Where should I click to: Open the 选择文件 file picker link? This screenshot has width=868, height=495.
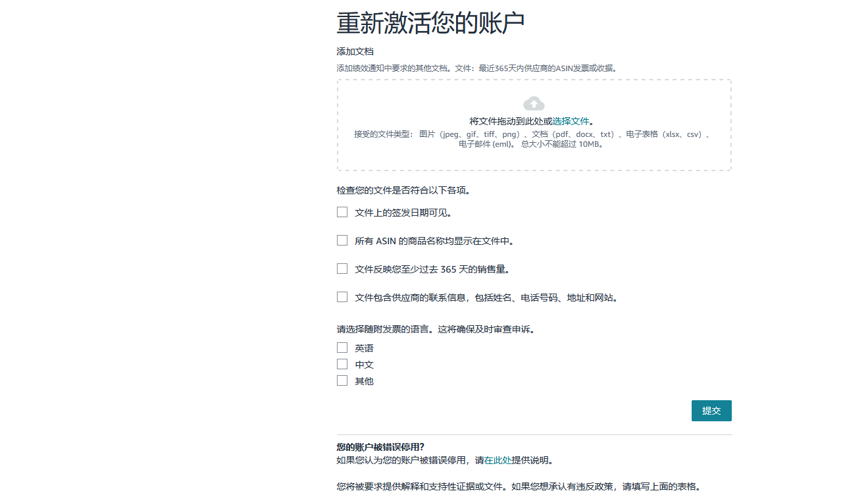[x=571, y=121]
